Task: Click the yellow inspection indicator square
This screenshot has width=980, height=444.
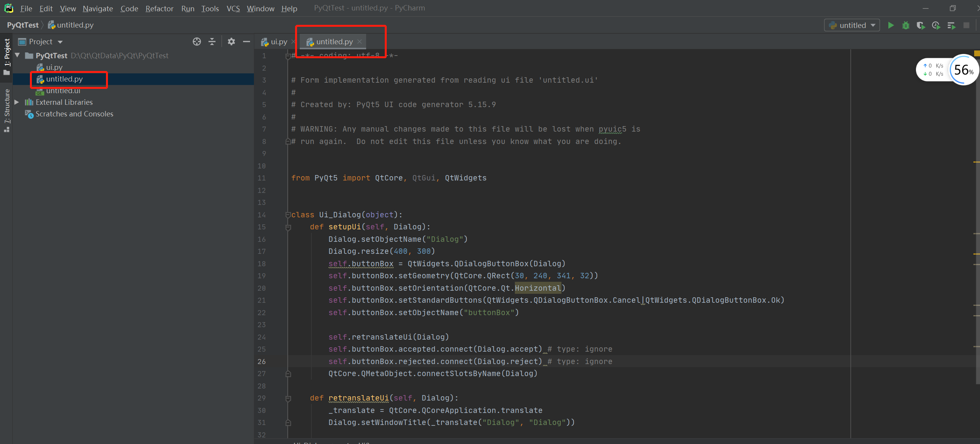Action: pyautogui.click(x=977, y=54)
